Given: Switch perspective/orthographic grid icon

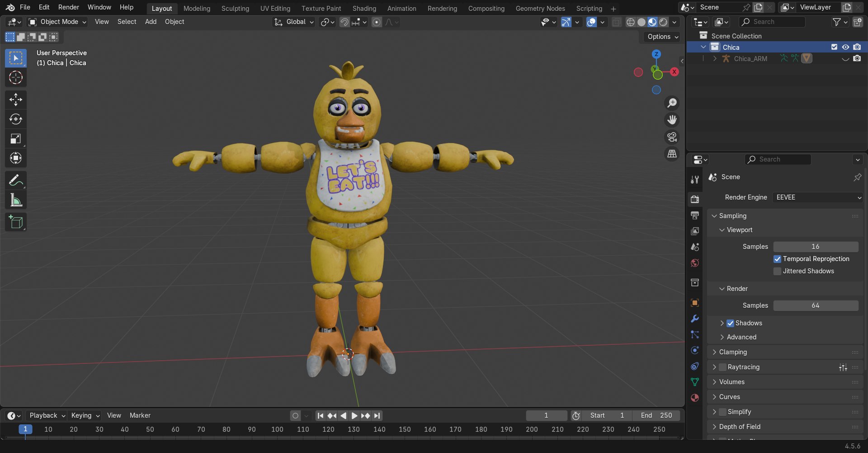Looking at the screenshot, I should (x=672, y=154).
